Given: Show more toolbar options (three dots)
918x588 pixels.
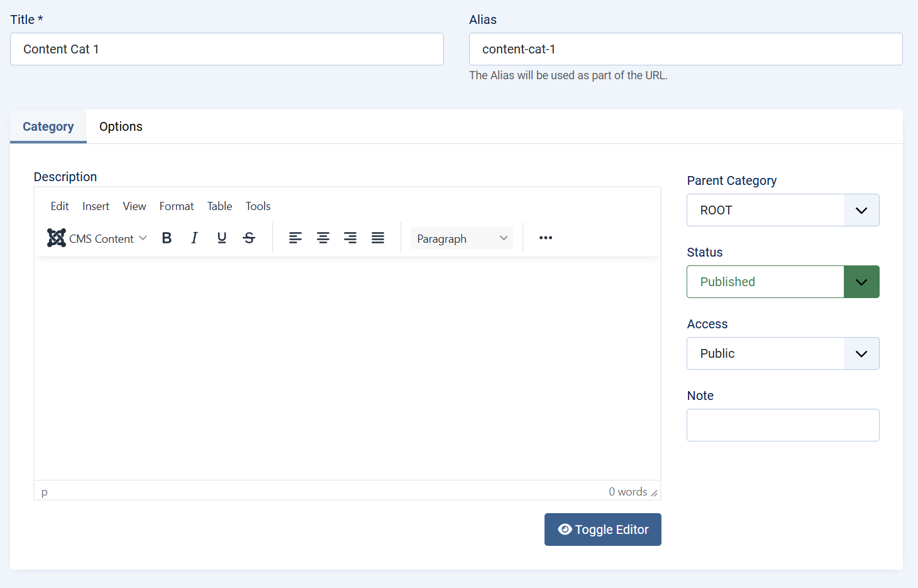Looking at the screenshot, I should pos(546,238).
